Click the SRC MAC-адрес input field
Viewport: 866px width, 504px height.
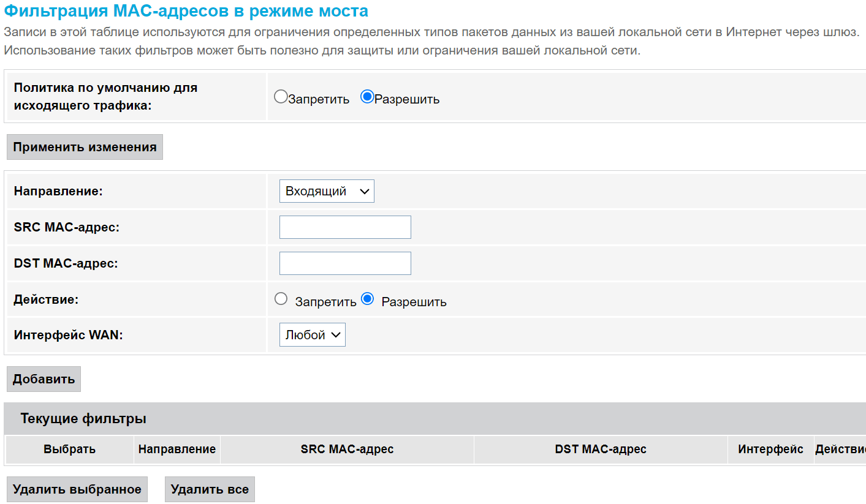click(x=345, y=227)
